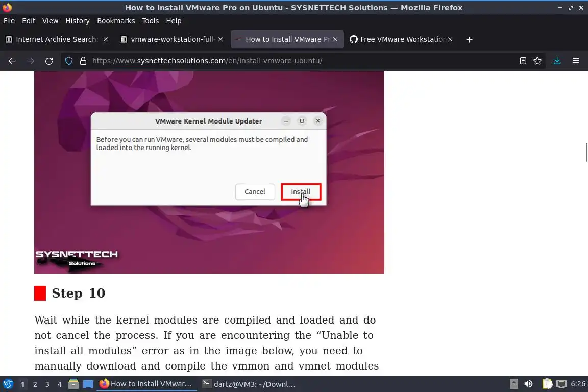Screen dimensions: 588x392
Task: Click the paragraph beginning 'Wait while the kernel'
Action: (207, 343)
